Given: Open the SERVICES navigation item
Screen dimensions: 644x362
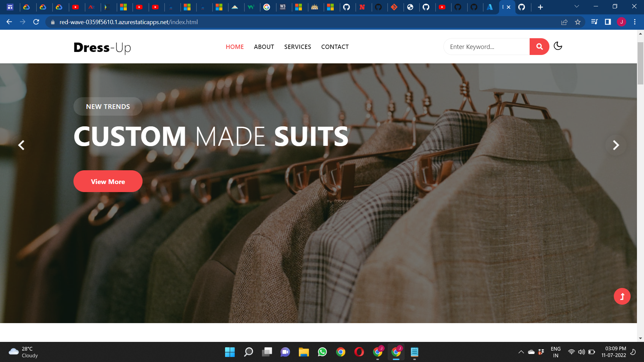Looking at the screenshot, I should click(298, 47).
